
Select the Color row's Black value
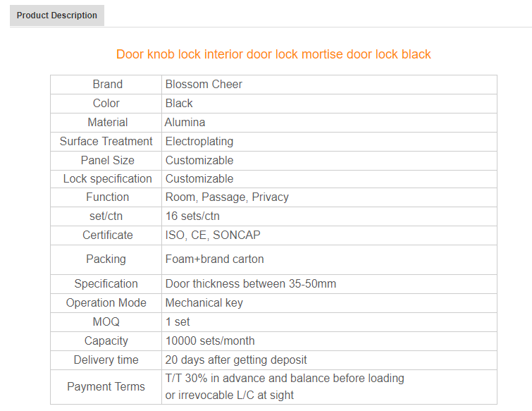[x=179, y=104]
